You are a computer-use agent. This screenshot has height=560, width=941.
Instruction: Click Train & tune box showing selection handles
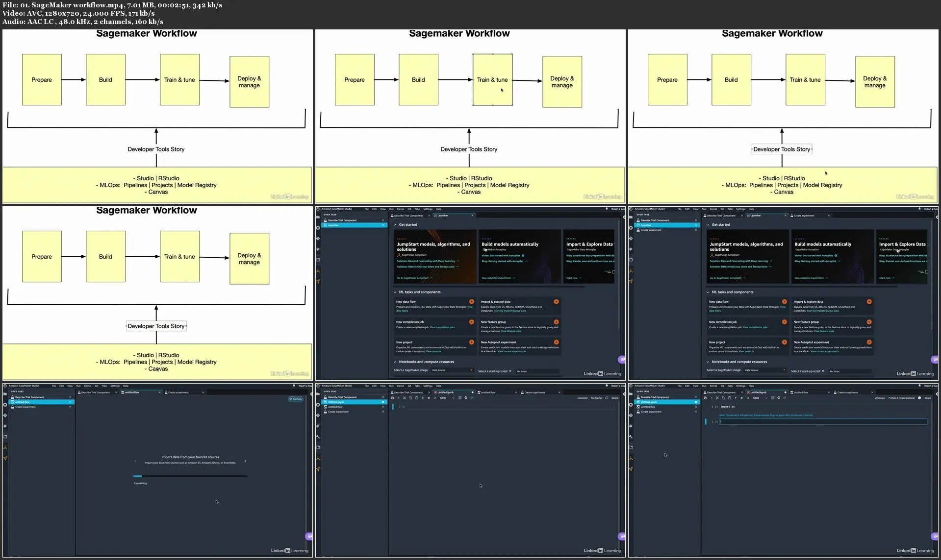tap(492, 79)
